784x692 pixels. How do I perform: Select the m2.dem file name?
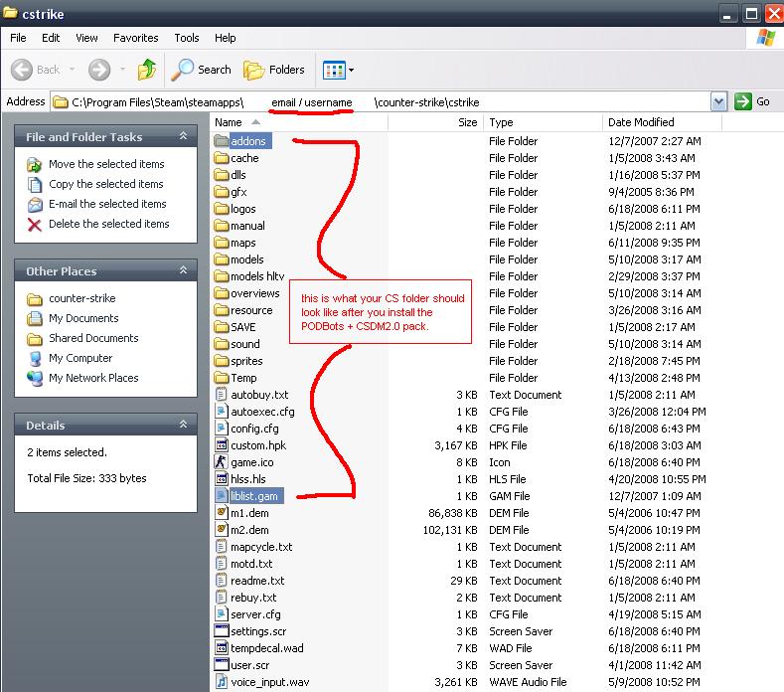click(249, 530)
